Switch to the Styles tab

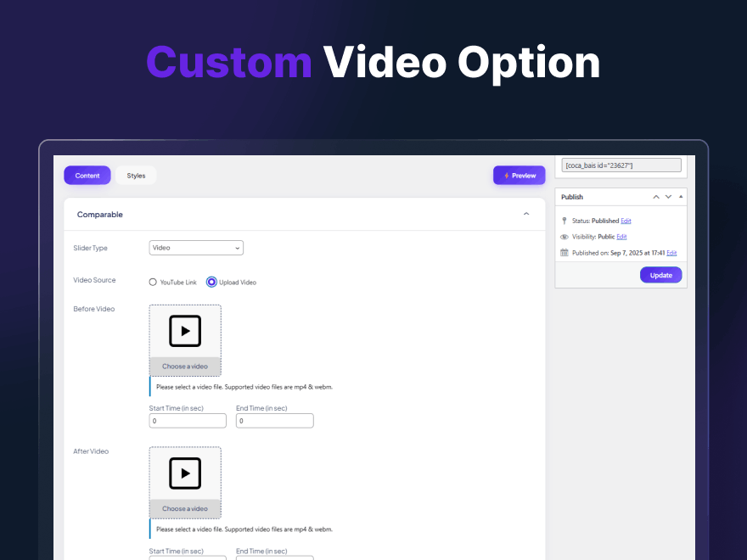(x=136, y=175)
